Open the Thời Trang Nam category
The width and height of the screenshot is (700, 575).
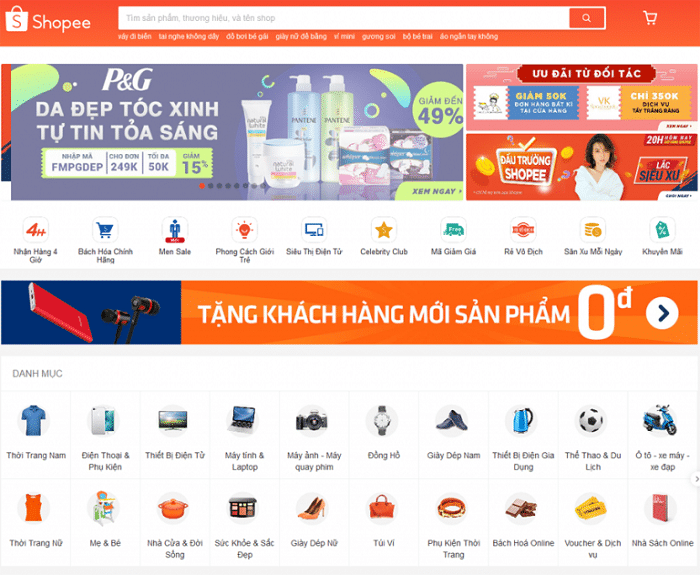(36, 435)
